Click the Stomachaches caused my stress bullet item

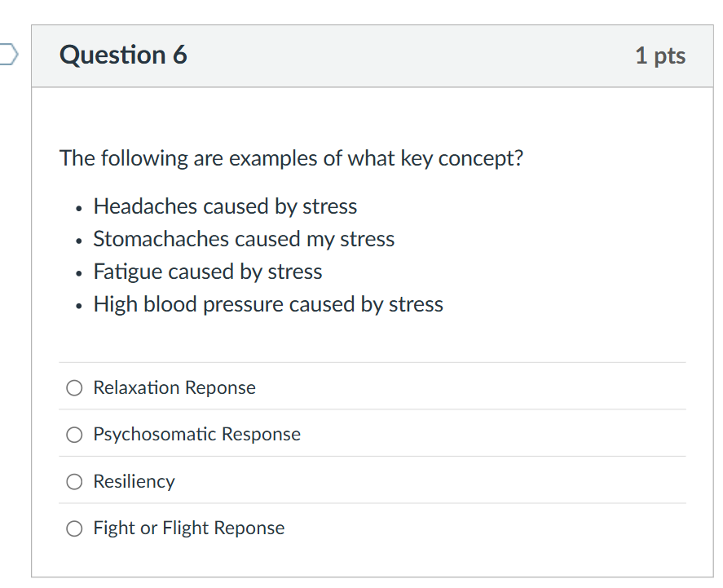tap(244, 239)
